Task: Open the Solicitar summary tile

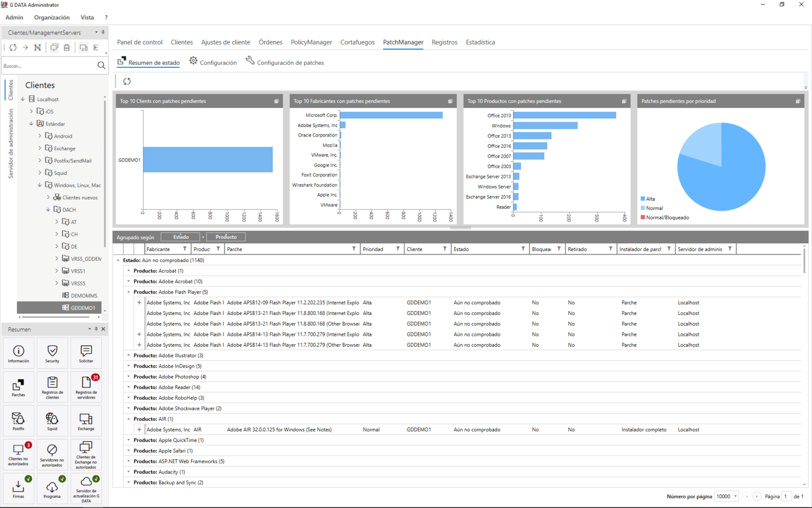Action: coord(86,353)
